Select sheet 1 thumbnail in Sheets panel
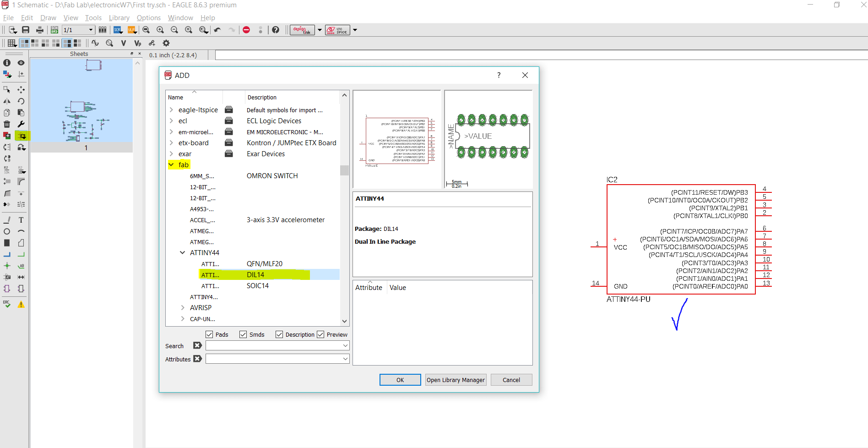This screenshot has width=868, height=448. (x=81, y=105)
